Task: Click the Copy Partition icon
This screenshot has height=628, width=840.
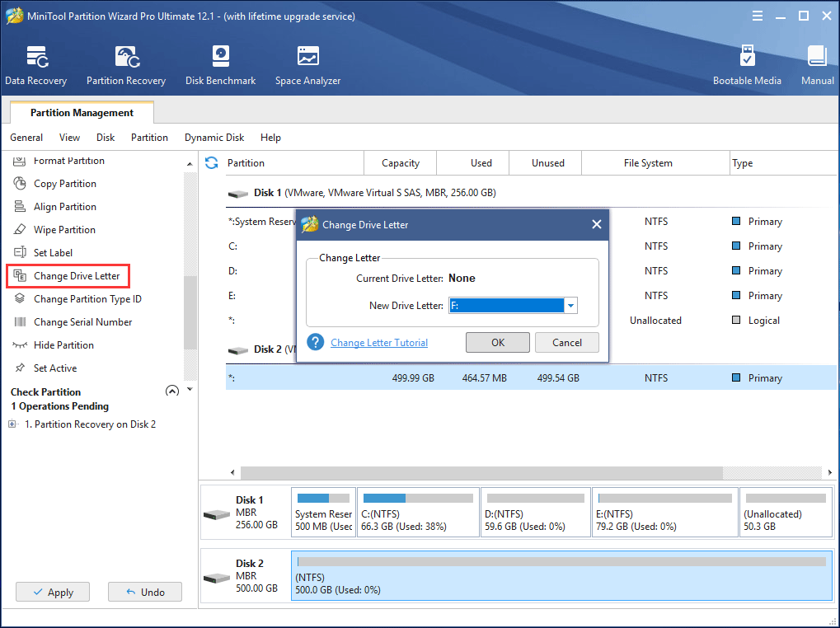Action: click(20, 184)
